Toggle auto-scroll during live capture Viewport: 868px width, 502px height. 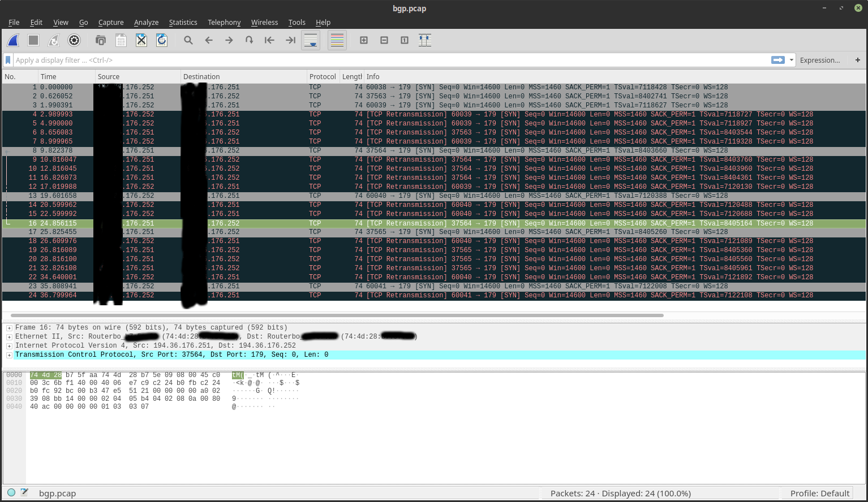tap(310, 40)
